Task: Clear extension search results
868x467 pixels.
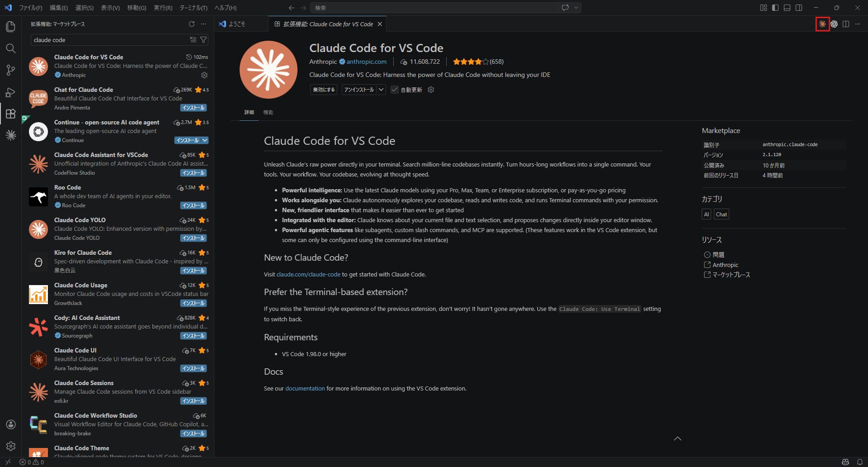Action: (x=193, y=40)
